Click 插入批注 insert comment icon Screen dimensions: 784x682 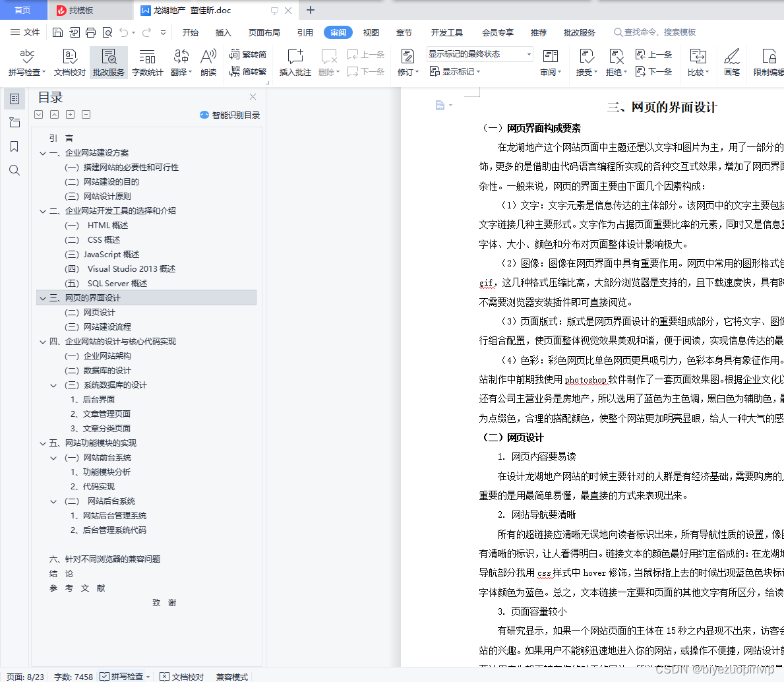coord(295,63)
